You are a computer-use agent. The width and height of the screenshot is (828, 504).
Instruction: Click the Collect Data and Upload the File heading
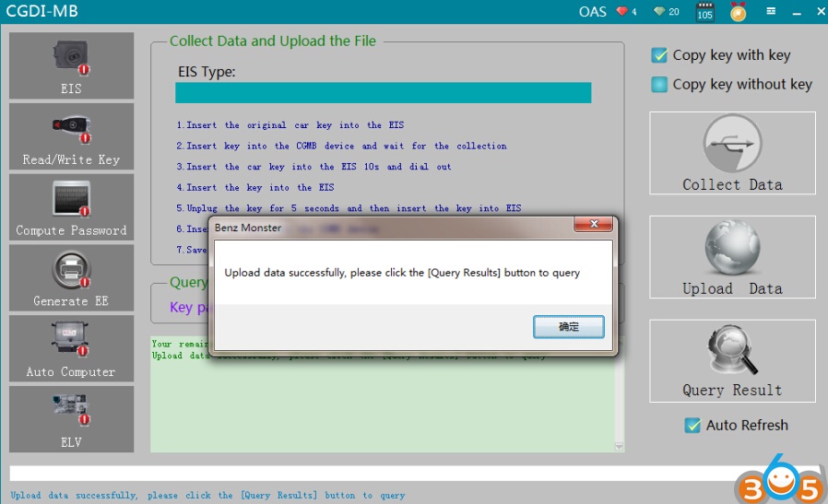(x=273, y=41)
